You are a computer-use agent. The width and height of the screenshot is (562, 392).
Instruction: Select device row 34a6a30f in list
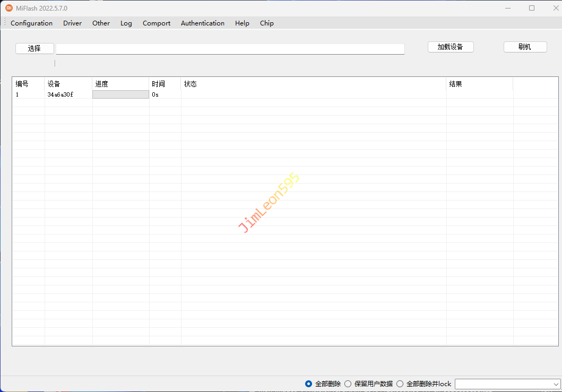[x=60, y=94]
